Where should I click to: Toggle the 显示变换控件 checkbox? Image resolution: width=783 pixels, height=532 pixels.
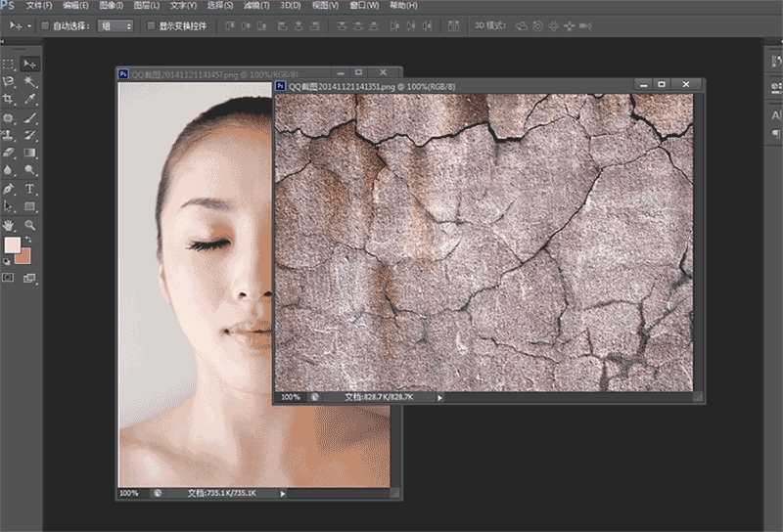(x=150, y=25)
